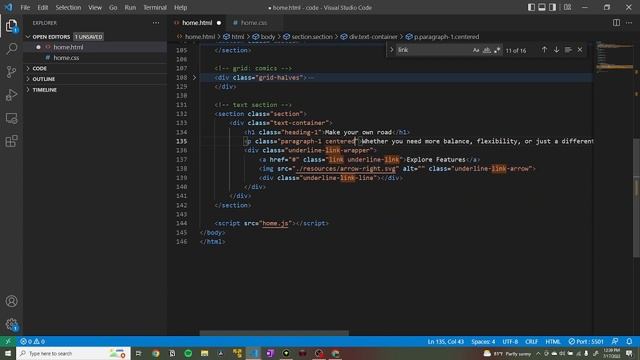640x360 pixels.
Task: Change language mode via 'HTML' status item
Action: coord(553,342)
